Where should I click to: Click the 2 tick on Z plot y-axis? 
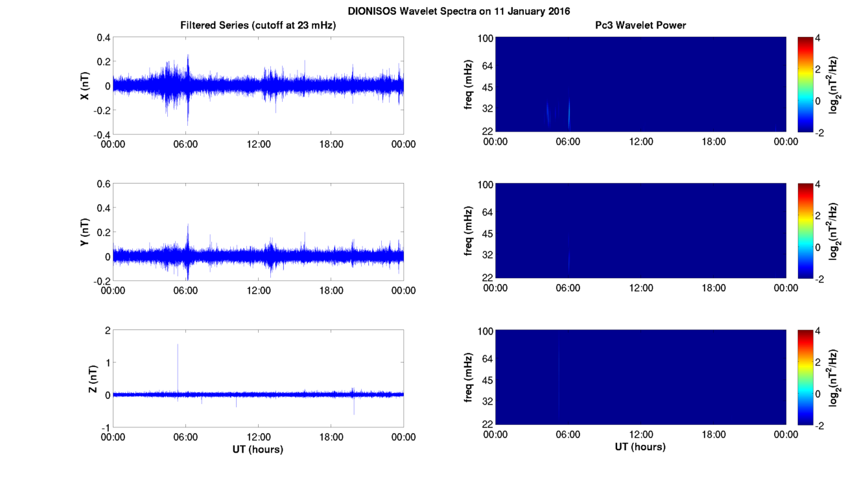tap(108, 331)
